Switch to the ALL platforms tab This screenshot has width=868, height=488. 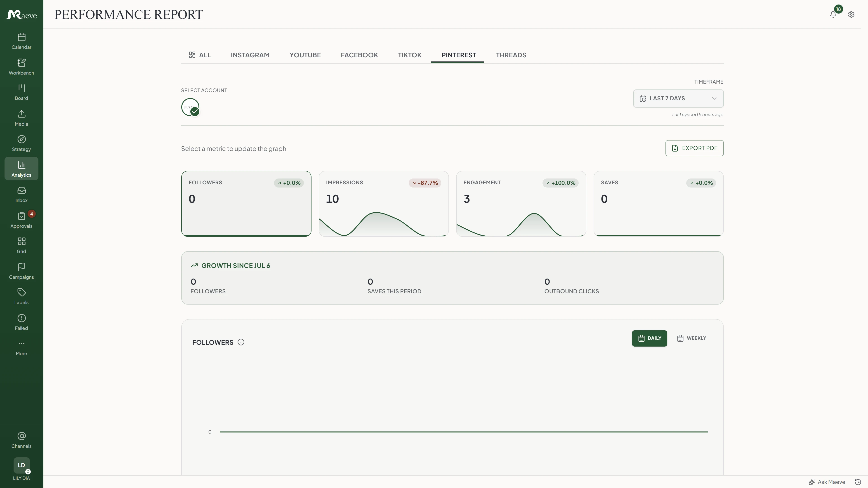[x=200, y=55]
